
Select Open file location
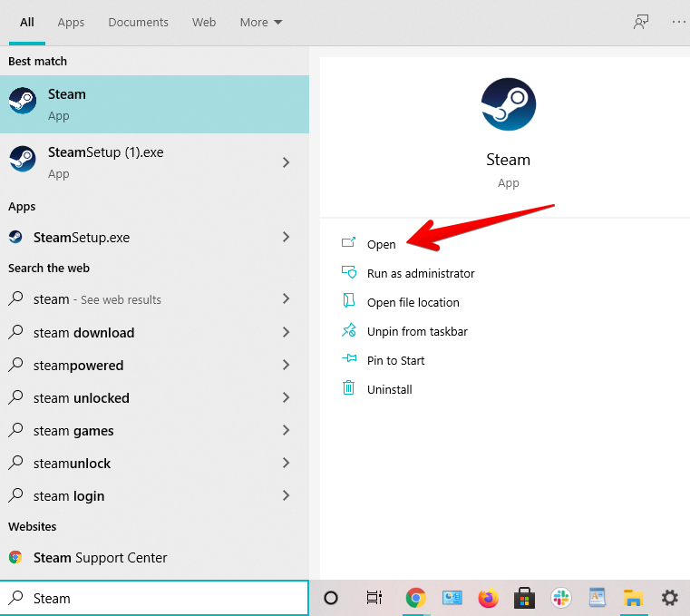413,302
